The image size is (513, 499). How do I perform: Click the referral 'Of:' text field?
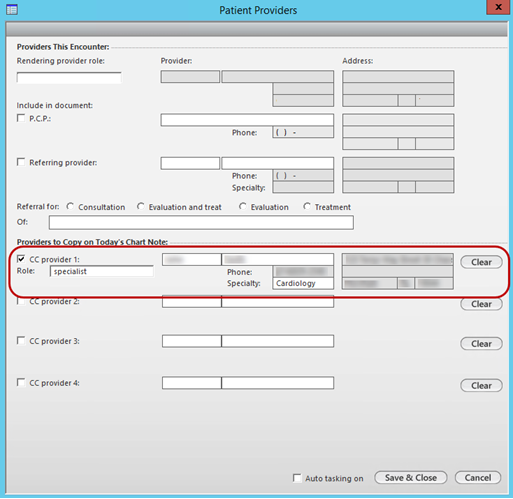coord(201,222)
